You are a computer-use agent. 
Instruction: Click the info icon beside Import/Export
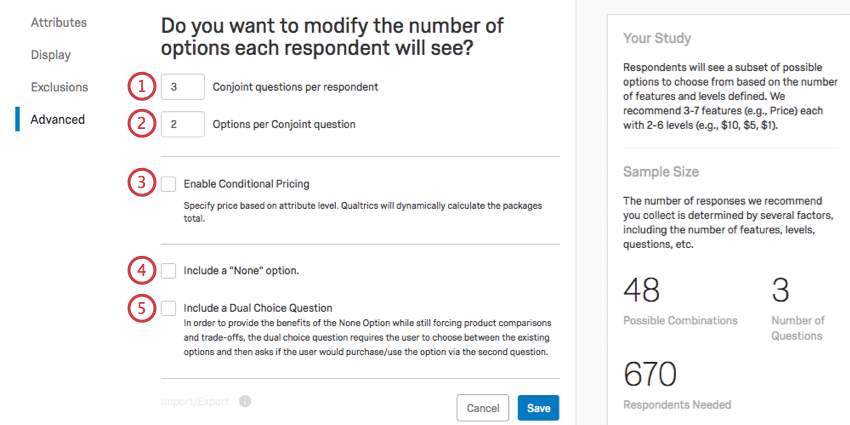[x=245, y=401]
